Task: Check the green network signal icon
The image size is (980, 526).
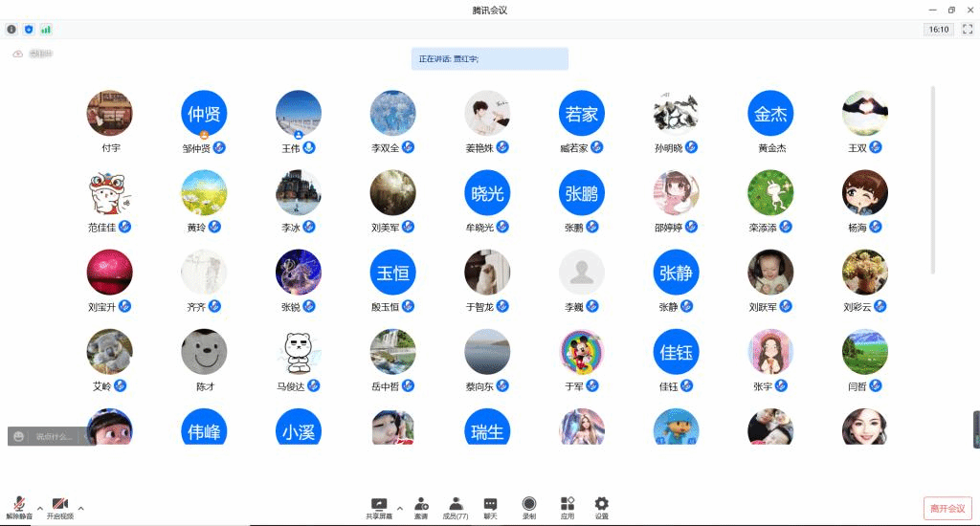Action: point(46,30)
